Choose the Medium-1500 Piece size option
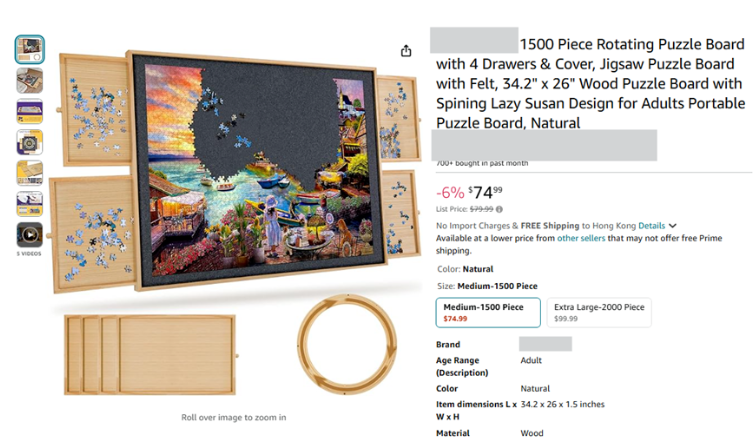 pyautogui.click(x=488, y=312)
